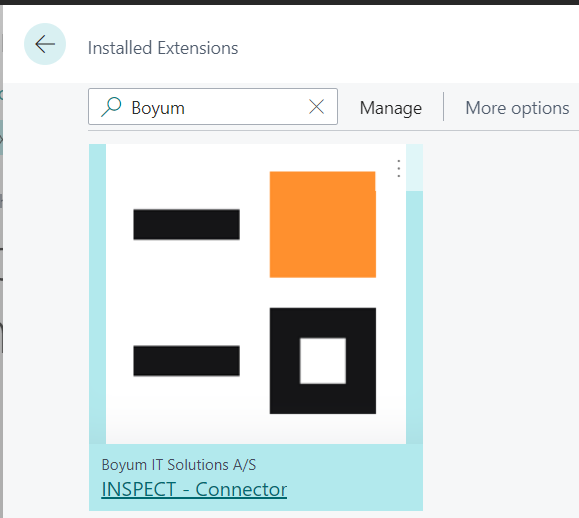Click the black hollow square in logo
The width and height of the screenshot is (579, 518).
tap(323, 361)
